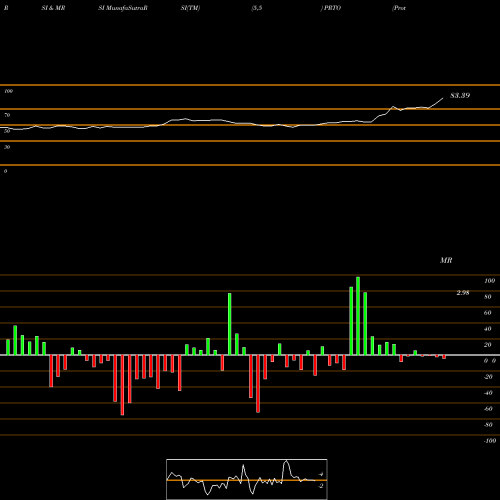Click the ') PBTO' ticker label

click(331, 8)
